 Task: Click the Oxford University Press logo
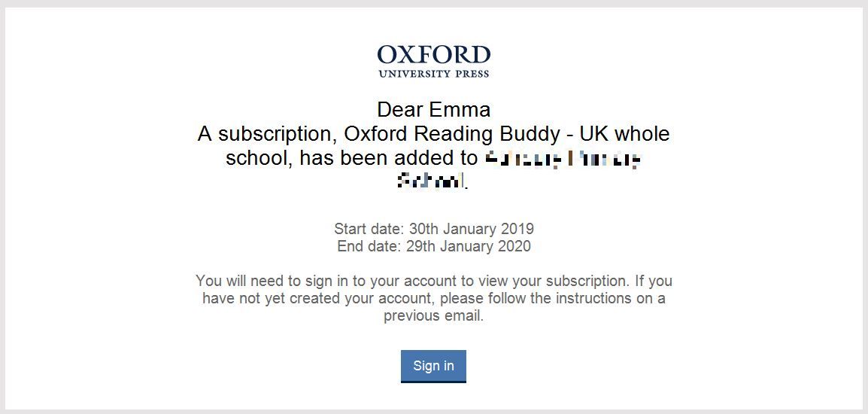(x=434, y=62)
